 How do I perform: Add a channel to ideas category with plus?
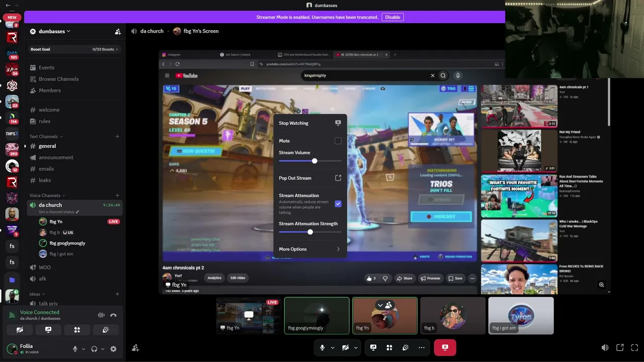(x=117, y=294)
